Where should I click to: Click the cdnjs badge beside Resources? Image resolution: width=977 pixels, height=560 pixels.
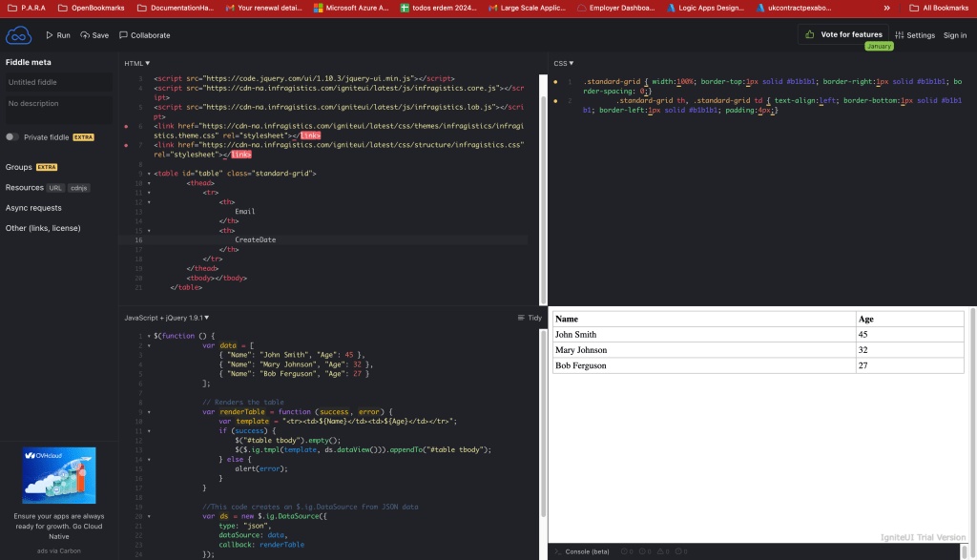coord(79,188)
